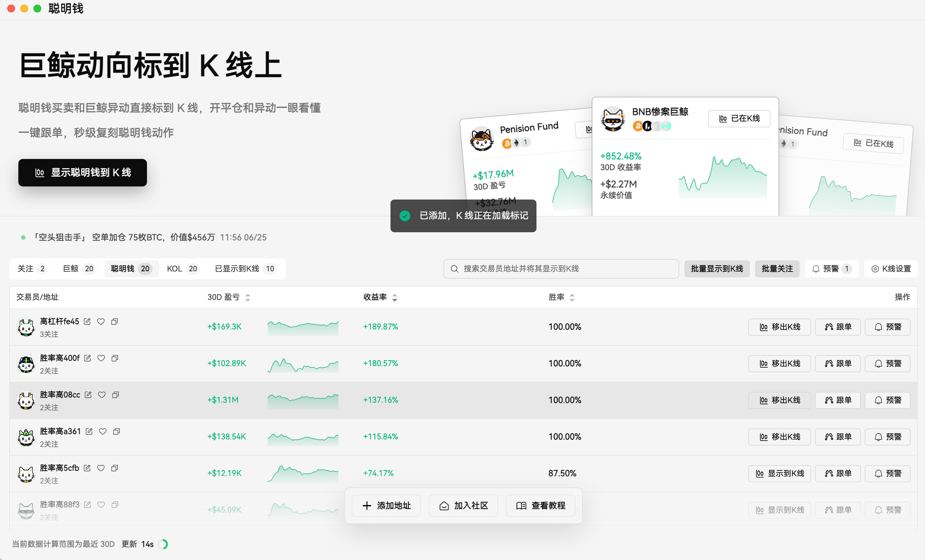Sort by 胜率 column arrows

572,297
